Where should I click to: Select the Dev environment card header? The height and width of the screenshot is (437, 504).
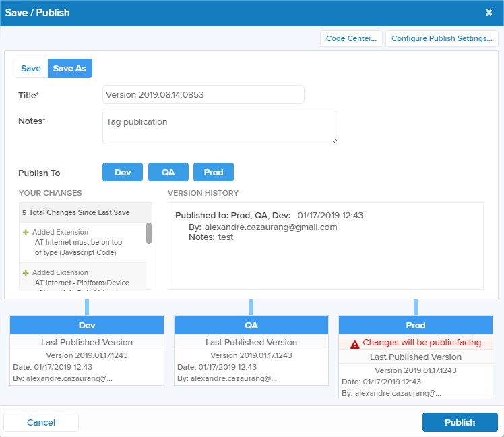87,325
